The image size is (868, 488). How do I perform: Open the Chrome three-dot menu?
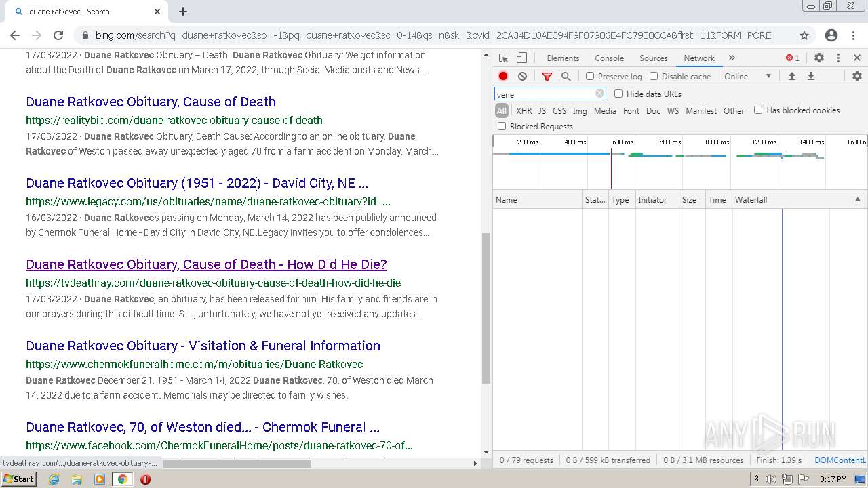[854, 35]
